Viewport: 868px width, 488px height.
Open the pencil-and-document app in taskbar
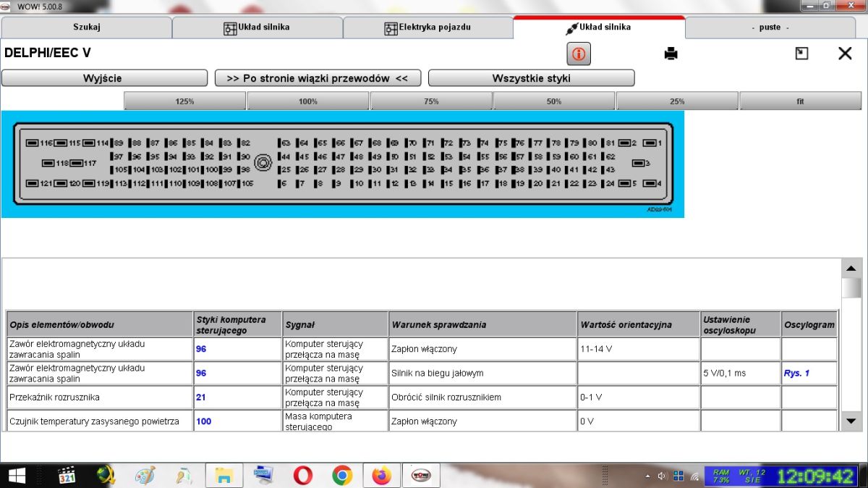tap(184, 476)
